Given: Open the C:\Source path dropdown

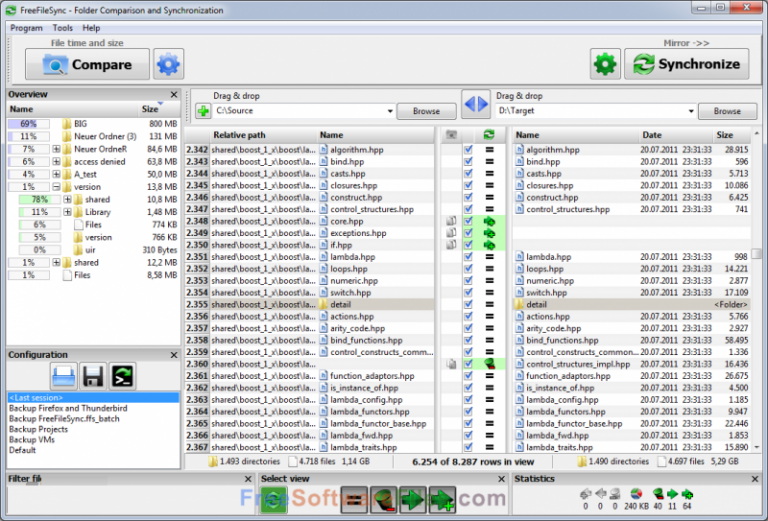Looking at the screenshot, I should pyautogui.click(x=390, y=111).
